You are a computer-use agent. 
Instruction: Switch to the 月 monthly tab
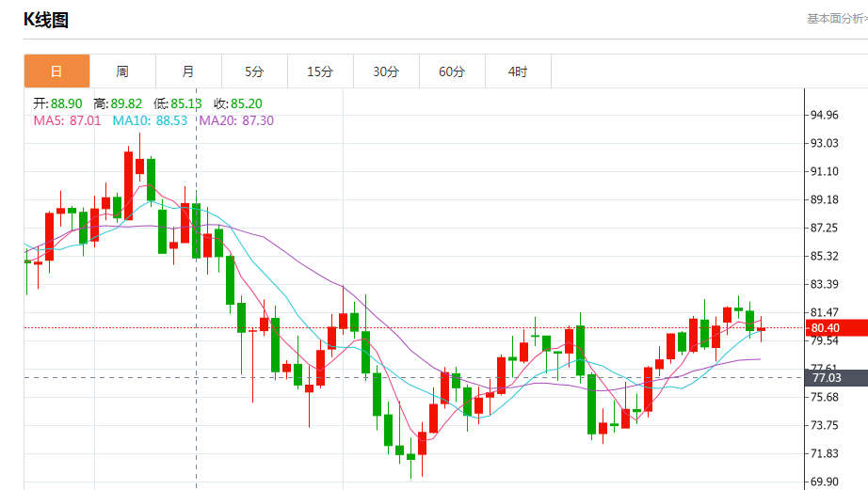point(188,71)
